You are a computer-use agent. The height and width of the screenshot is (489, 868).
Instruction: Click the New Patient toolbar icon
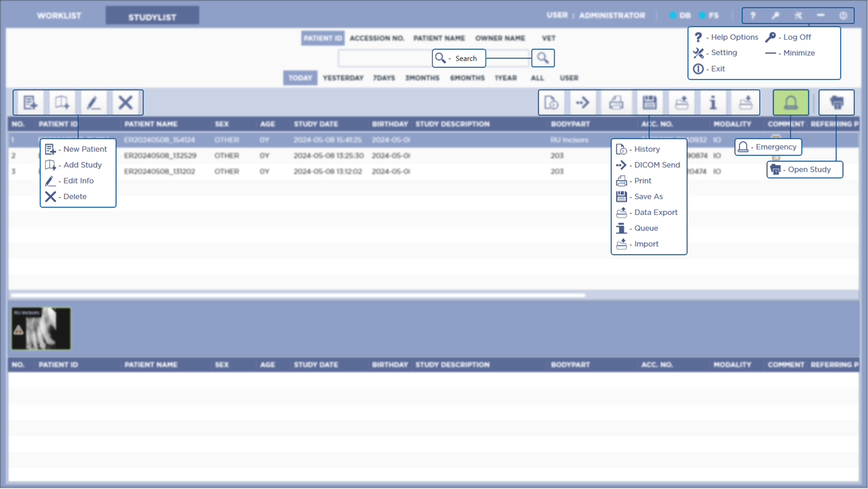point(30,103)
